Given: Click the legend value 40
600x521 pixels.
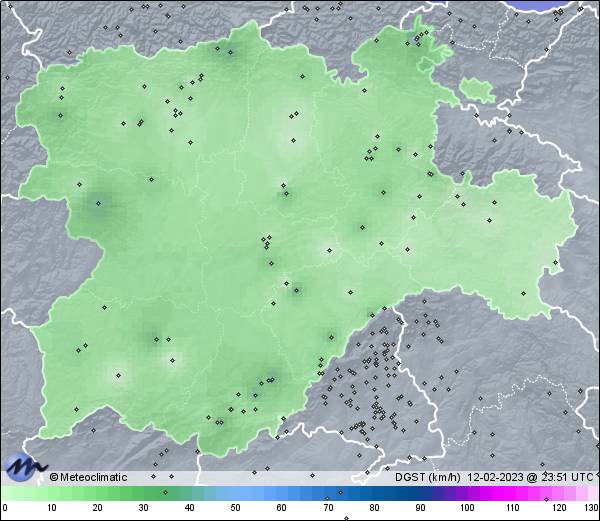Looking at the screenshot, I should click(x=189, y=508).
